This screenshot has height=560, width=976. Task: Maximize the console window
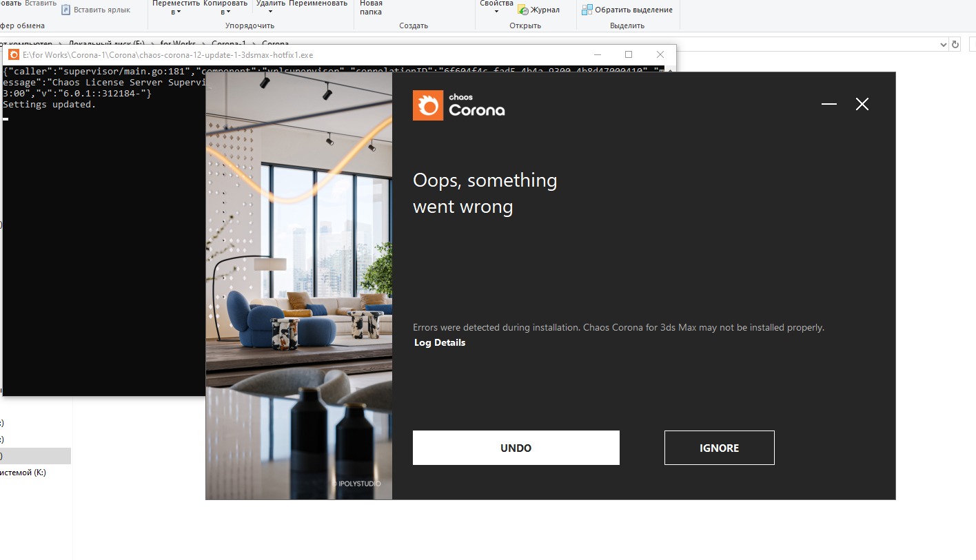pyautogui.click(x=628, y=54)
